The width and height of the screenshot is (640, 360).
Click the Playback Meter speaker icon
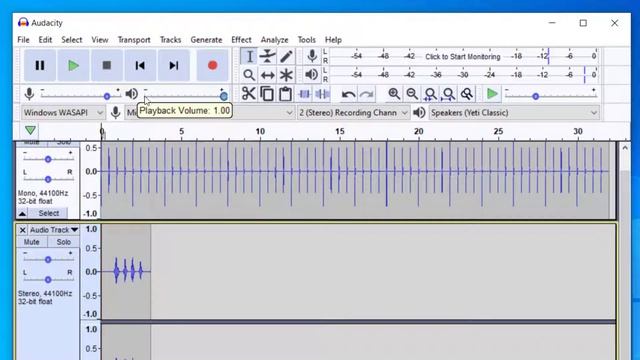[x=311, y=75]
